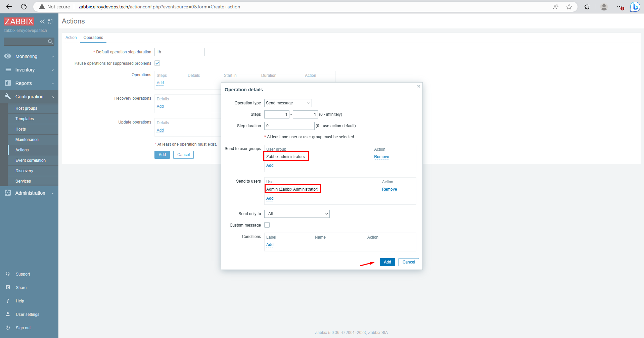Click the Monitoring eye icon

click(8, 56)
